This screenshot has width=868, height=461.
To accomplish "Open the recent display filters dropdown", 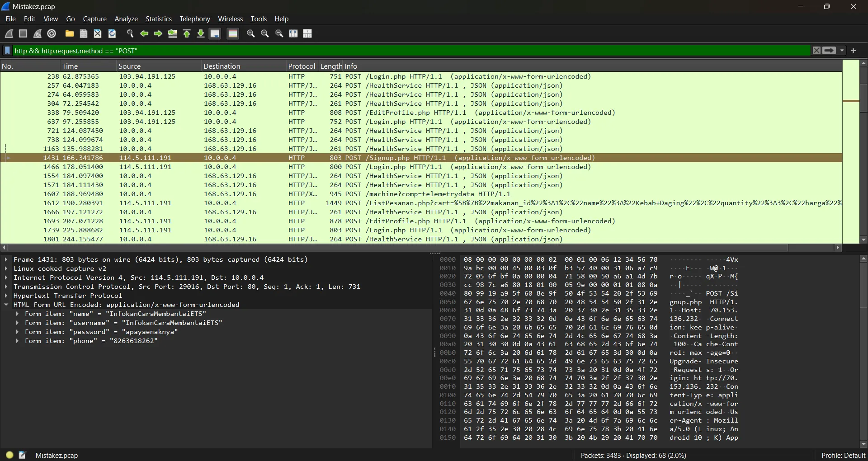I will 842,51.
